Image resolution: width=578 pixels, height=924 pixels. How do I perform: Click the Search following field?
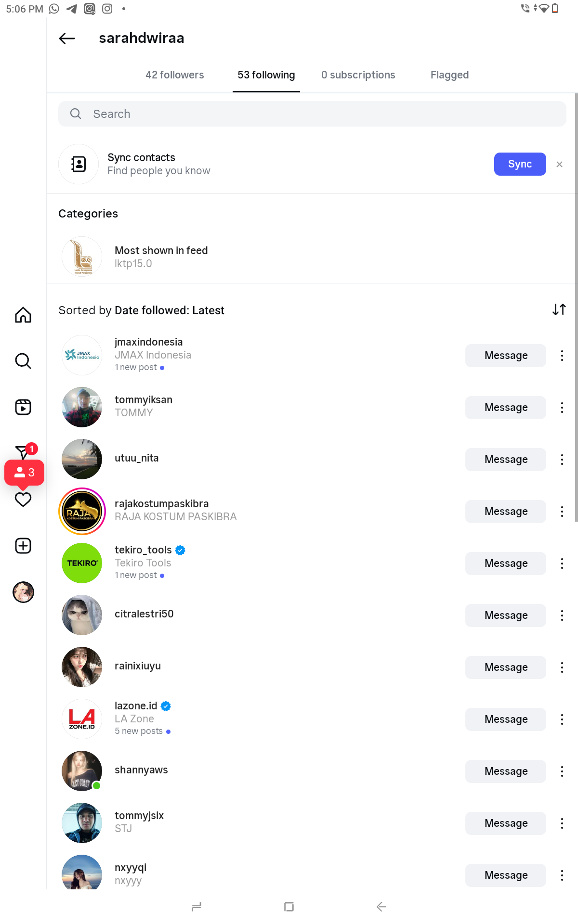(312, 114)
